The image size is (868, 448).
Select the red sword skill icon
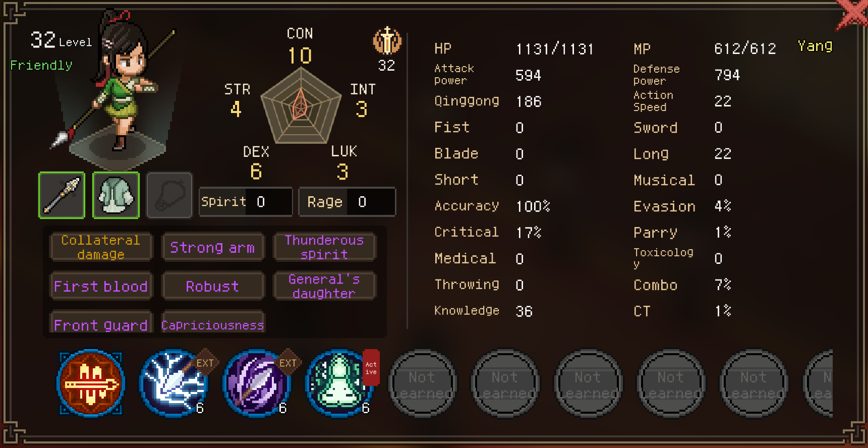pos(91,383)
